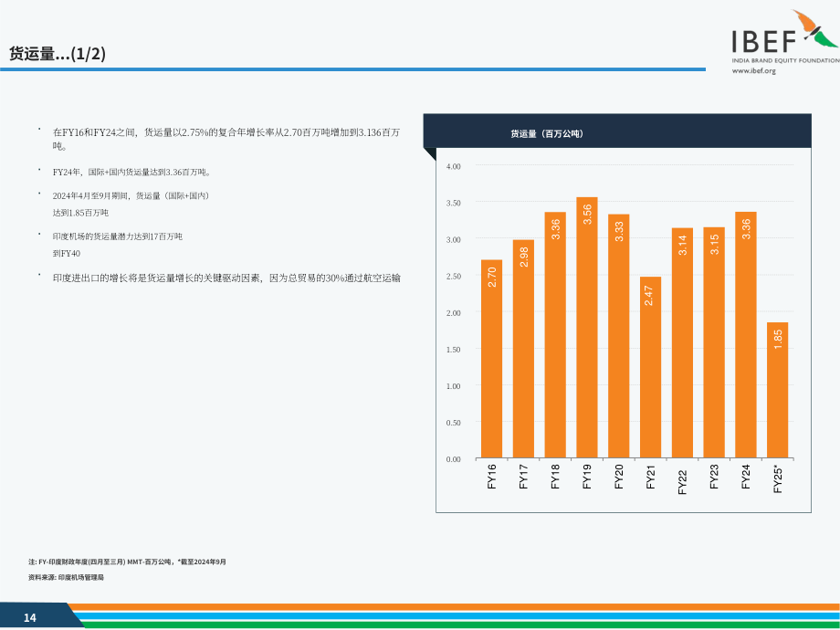The image size is (840, 630).
Task: Click the source line 资料来源: 印度机场管理局
Action: (x=66, y=577)
